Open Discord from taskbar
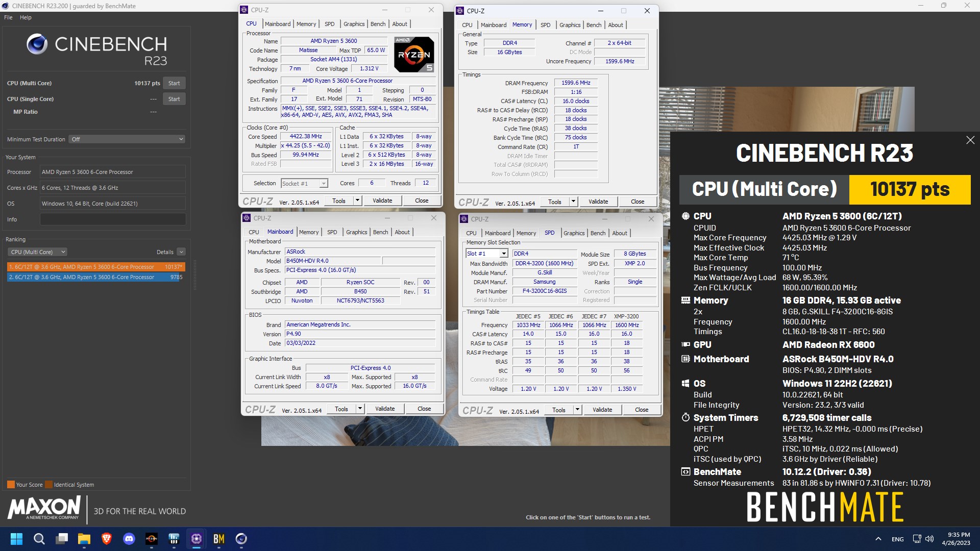 [x=129, y=539]
